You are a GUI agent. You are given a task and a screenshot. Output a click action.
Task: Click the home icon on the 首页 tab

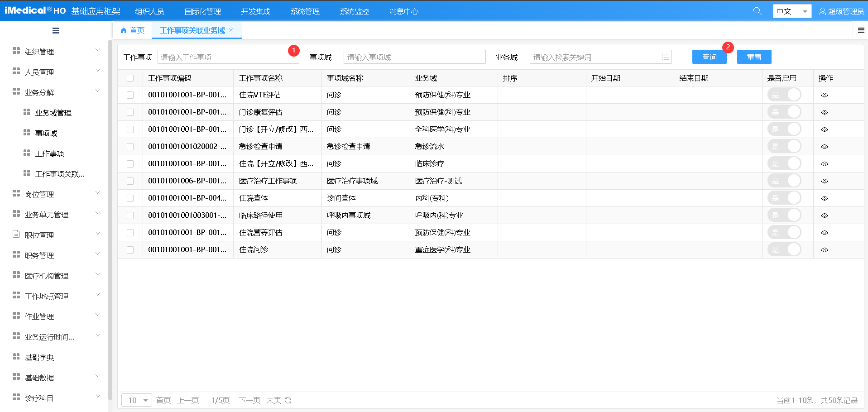[123, 30]
